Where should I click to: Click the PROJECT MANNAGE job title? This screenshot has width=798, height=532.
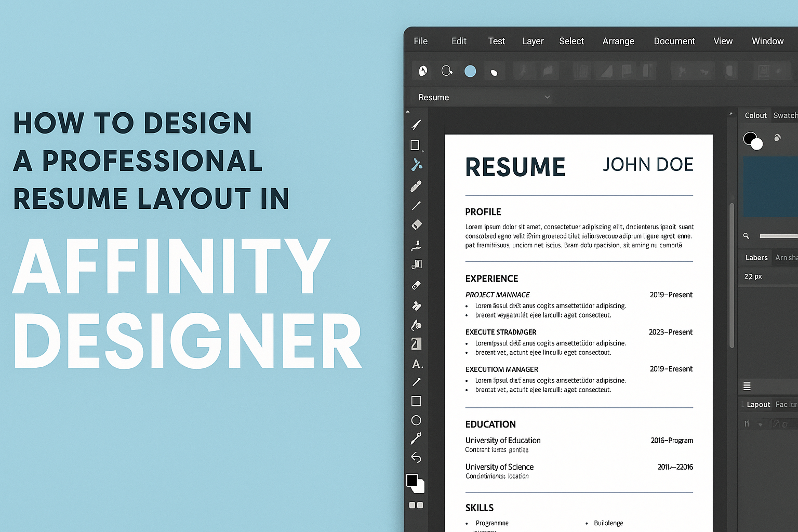pyautogui.click(x=498, y=295)
